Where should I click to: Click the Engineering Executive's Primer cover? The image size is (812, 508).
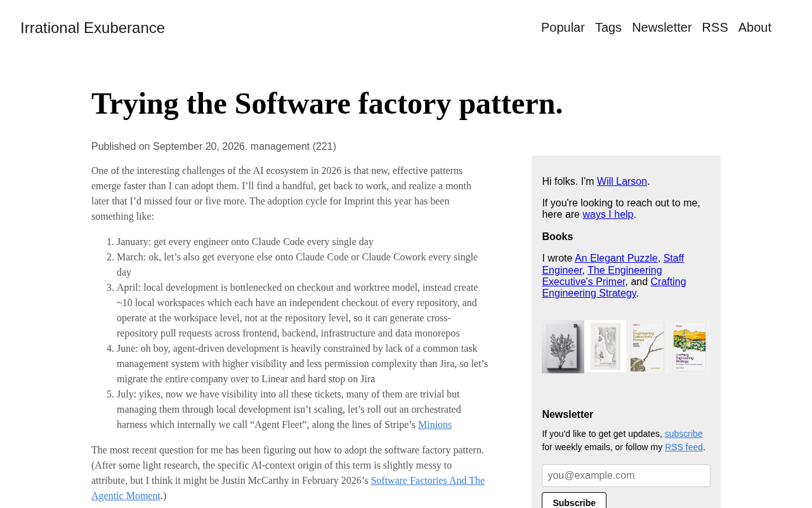point(647,347)
